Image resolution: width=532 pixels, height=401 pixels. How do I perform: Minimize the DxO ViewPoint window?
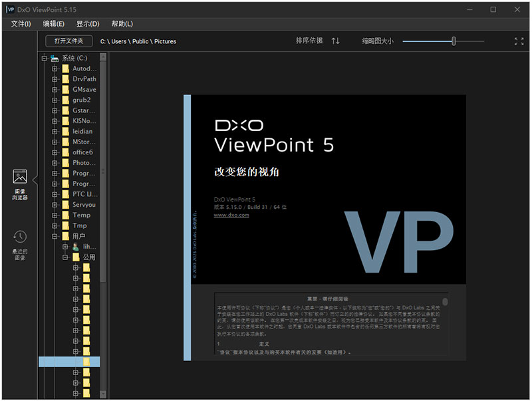click(x=470, y=9)
